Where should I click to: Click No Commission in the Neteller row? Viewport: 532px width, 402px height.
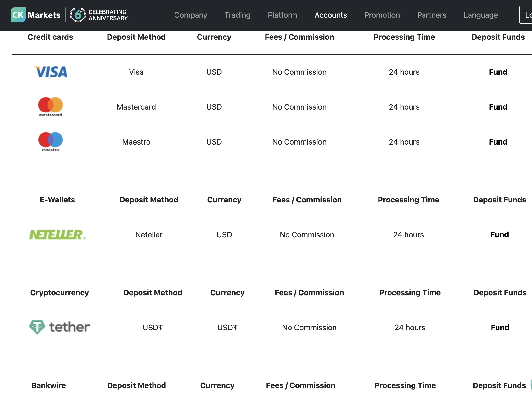coord(307,235)
